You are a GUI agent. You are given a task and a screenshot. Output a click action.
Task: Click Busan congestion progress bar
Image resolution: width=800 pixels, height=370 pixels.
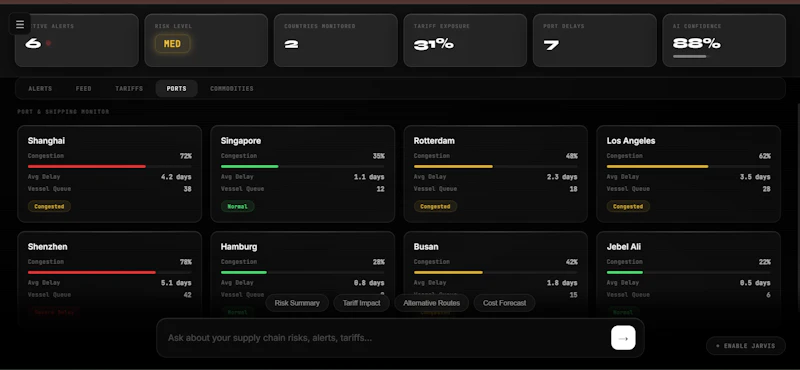pos(495,273)
